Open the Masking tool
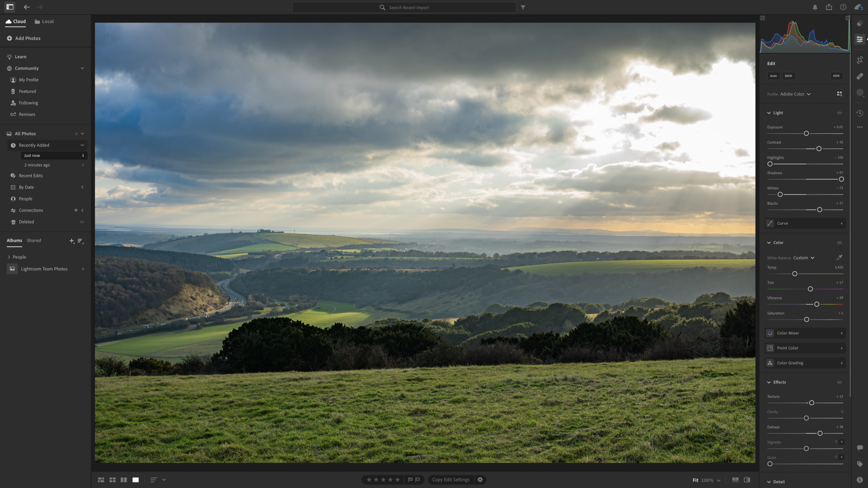The width and height of the screenshot is (868, 488). tap(859, 92)
